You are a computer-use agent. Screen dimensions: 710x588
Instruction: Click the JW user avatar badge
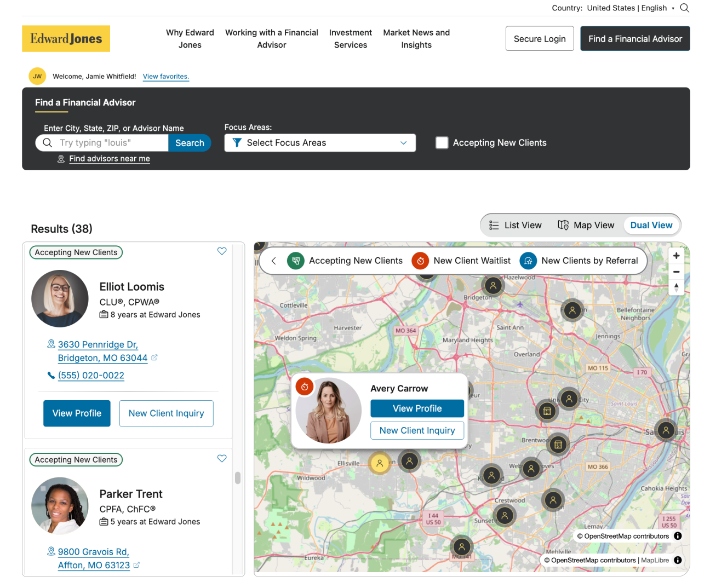[x=37, y=76]
